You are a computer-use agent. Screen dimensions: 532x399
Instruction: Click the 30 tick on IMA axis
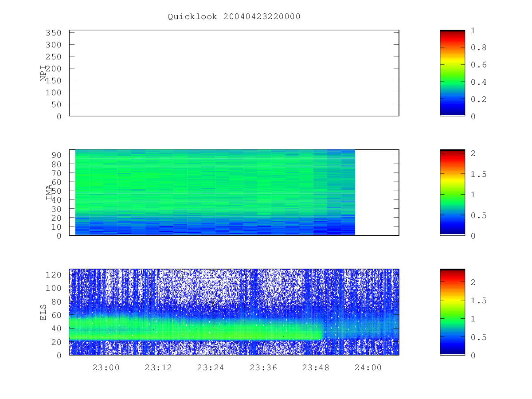coord(56,209)
